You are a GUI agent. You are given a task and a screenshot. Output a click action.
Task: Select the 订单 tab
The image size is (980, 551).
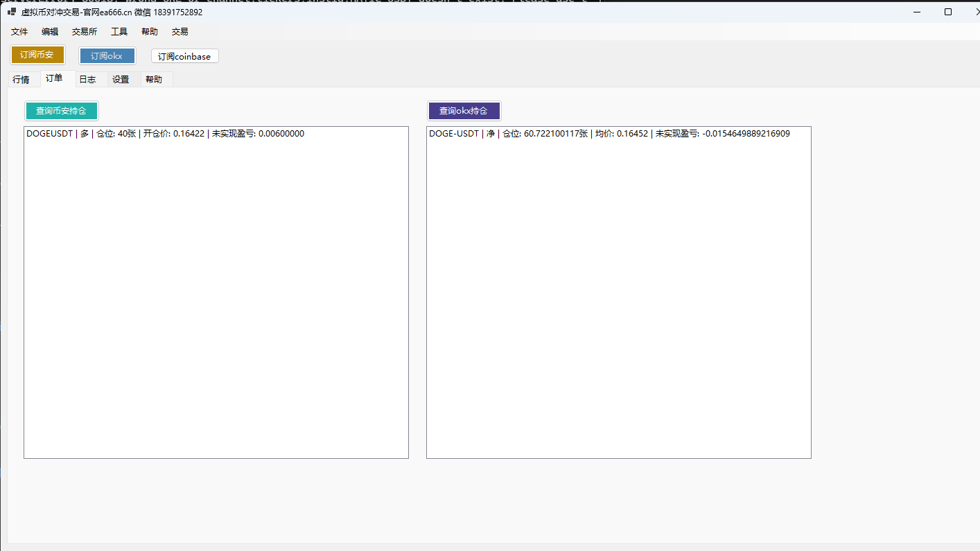pyautogui.click(x=54, y=78)
